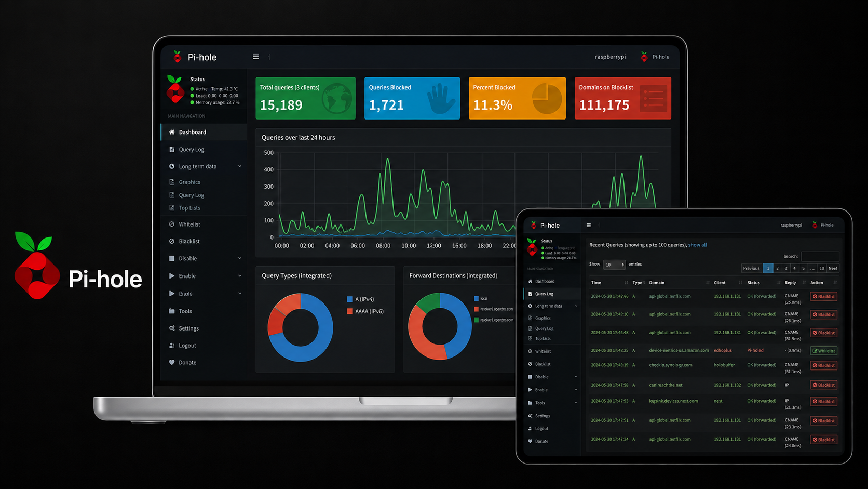Click the green resolver1.opendns.com legend swatch
The height and width of the screenshot is (489, 868).
[x=476, y=320]
